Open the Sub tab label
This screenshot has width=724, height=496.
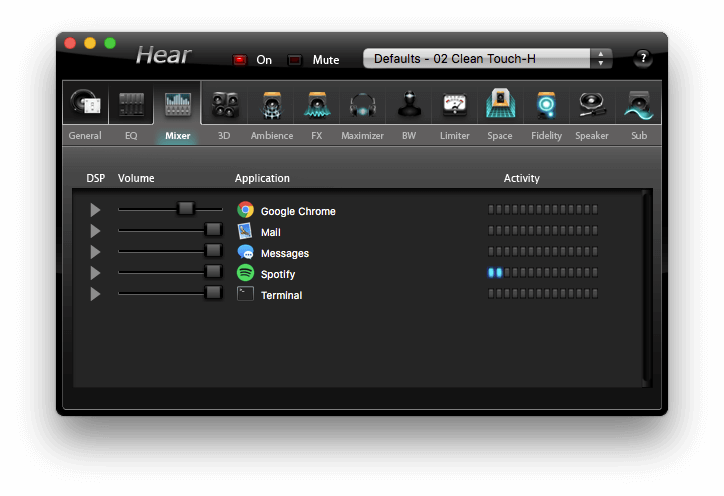[x=639, y=135]
